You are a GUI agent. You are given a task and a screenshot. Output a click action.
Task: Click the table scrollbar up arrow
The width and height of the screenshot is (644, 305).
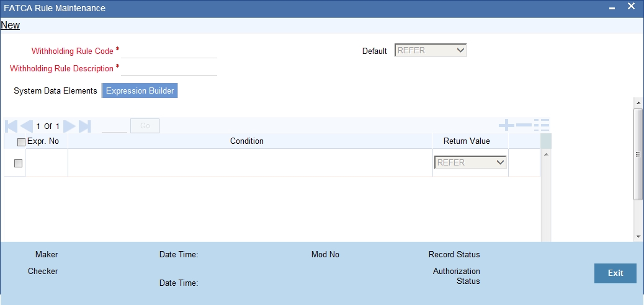546,154
